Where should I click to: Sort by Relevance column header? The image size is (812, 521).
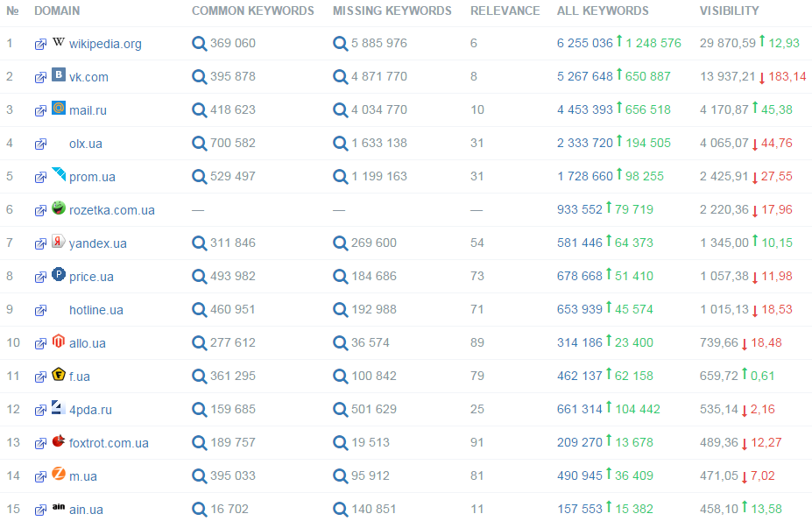tap(505, 11)
